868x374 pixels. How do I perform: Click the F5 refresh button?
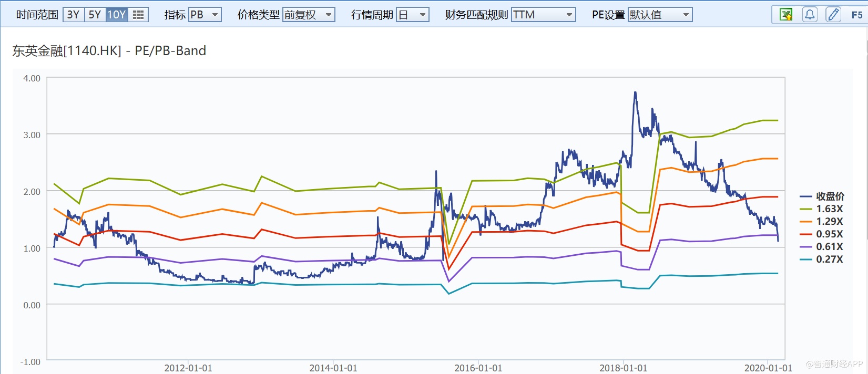click(x=856, y=15)
